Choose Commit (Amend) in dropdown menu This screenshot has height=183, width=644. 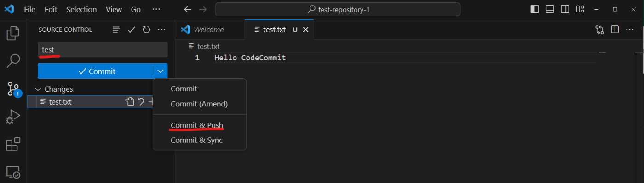click(199, 104)
